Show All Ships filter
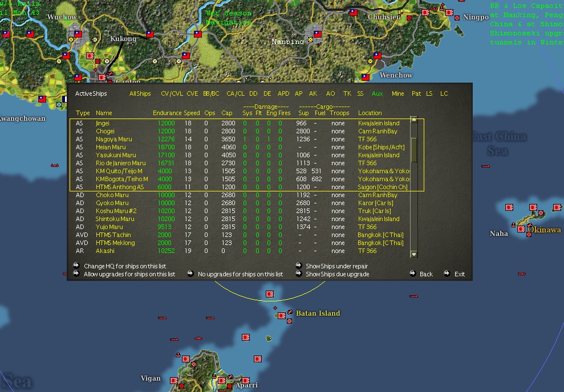Viewport: 564px width, 392px height. [140, 93]
